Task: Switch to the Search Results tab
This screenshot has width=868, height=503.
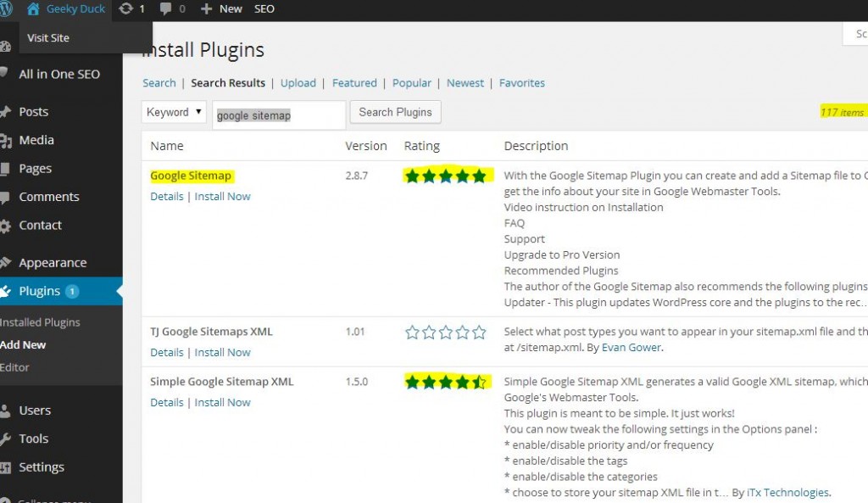Action: [x=228, y=83]
